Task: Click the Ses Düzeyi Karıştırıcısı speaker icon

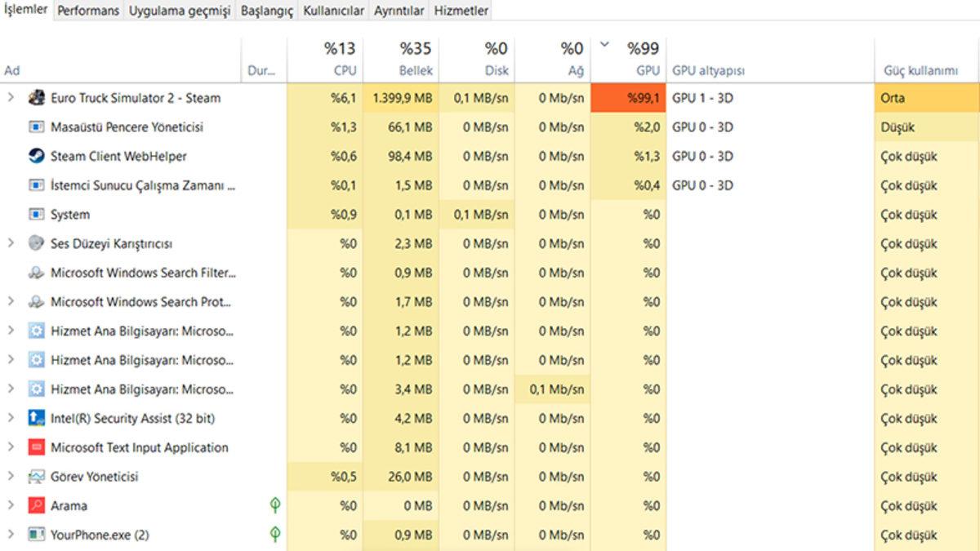Action: [36, 243]
